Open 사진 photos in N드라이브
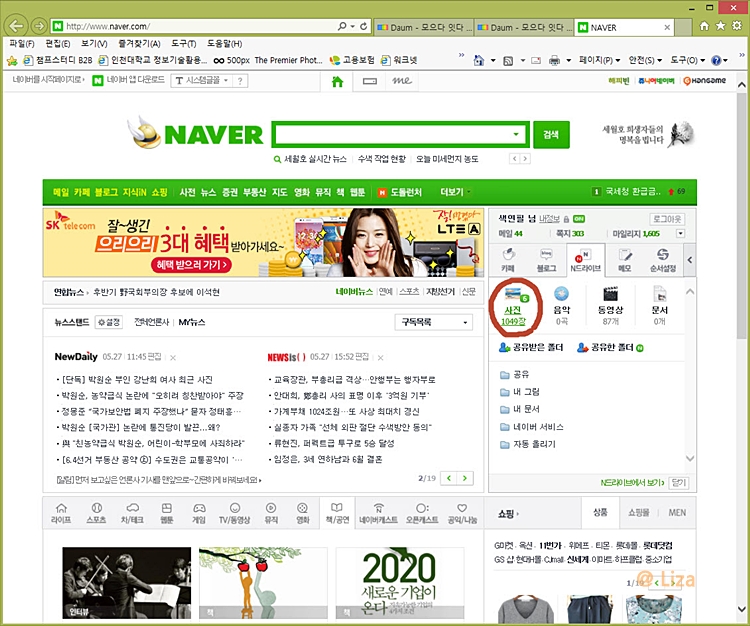Image resolution: width=750 pixels, height=626 pixels. [x=513, y=306]
